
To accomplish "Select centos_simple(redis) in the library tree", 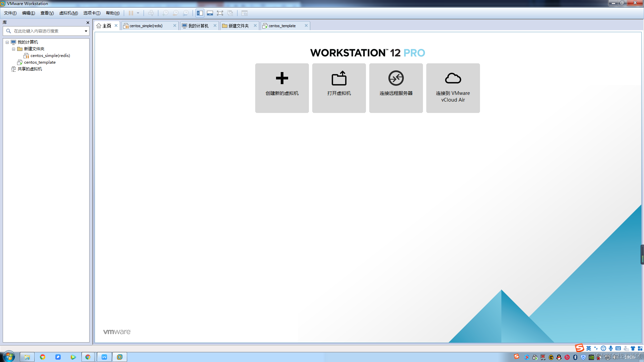I will point(50,56).
